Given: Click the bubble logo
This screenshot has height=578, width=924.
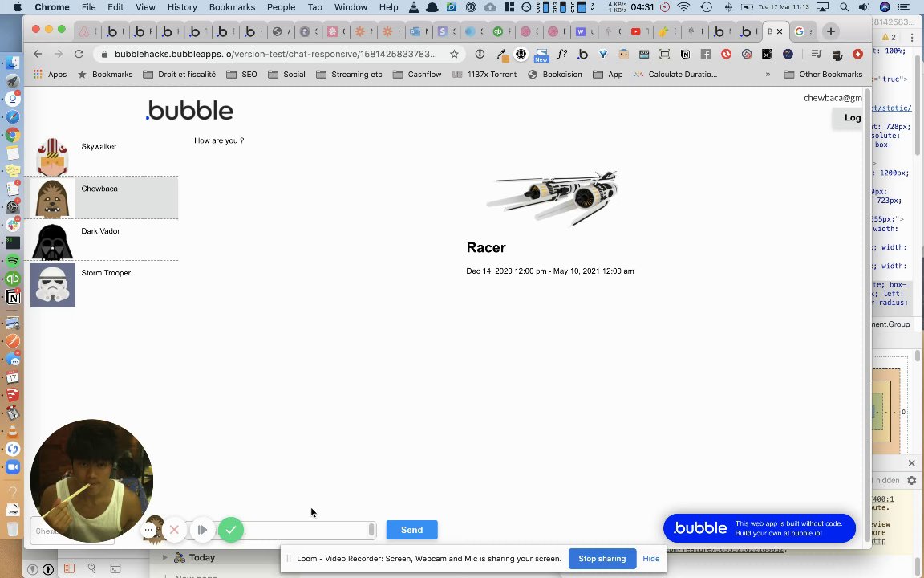Looking at the screenshot, I should [190, 110].
